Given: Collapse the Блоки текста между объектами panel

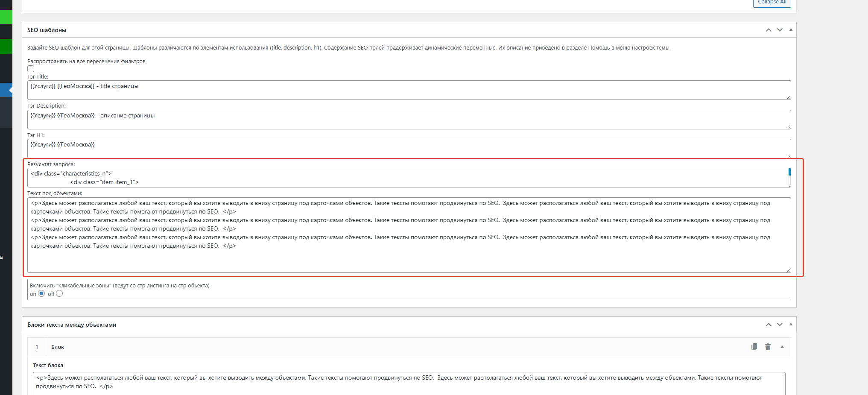Looking at the screenshot, I should [791, 325].
